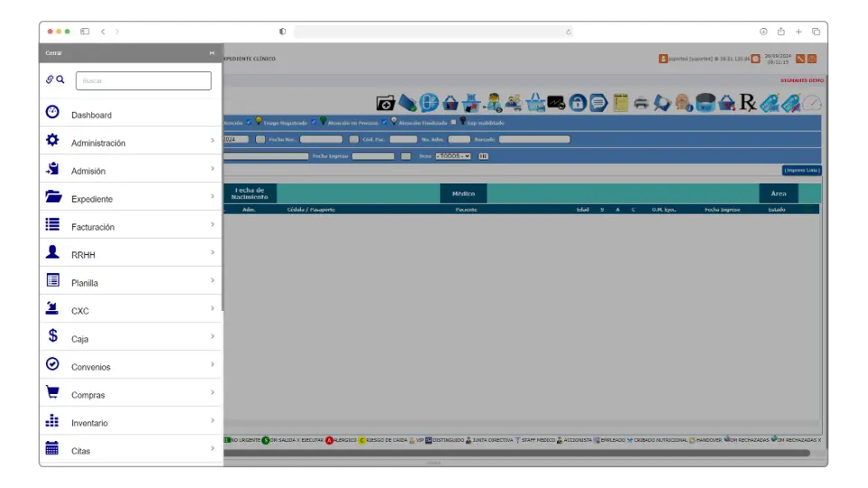868x488 pixels.
Task: Click the Imprimir Lista button
Action: [x=801, y=170]
